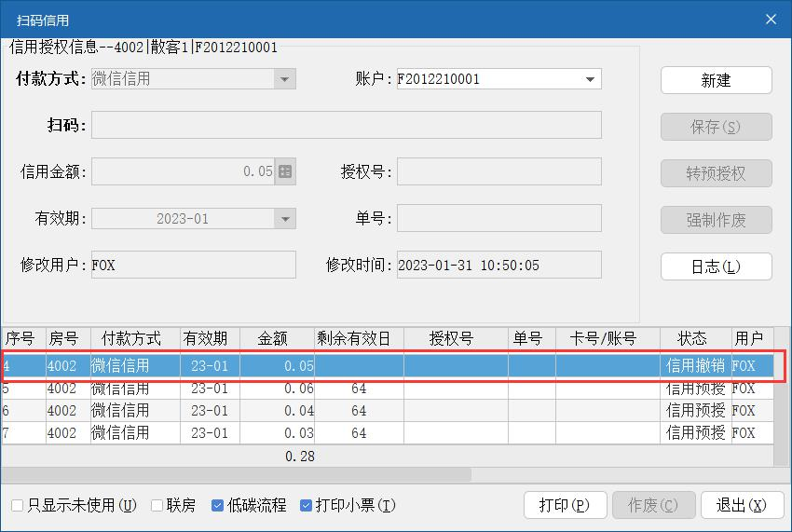
Task: Click the 保存(S) button
Action: [x=717, y=127]
